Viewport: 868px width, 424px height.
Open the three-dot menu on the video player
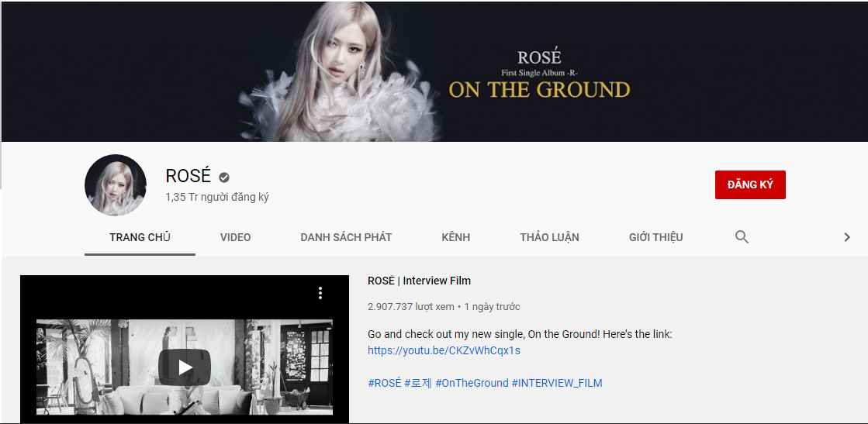click(320, 293)
